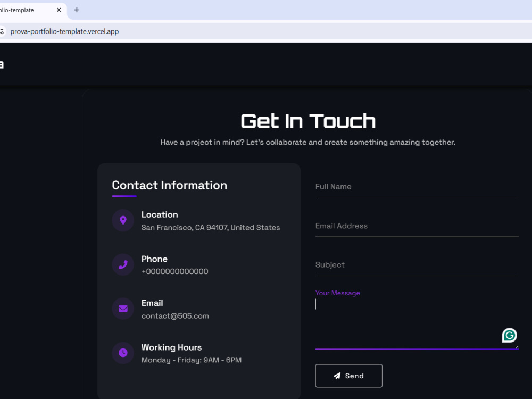Click the 'contact@505.com' email text
This screenshot has width=532, height=399.
[175, 316]
